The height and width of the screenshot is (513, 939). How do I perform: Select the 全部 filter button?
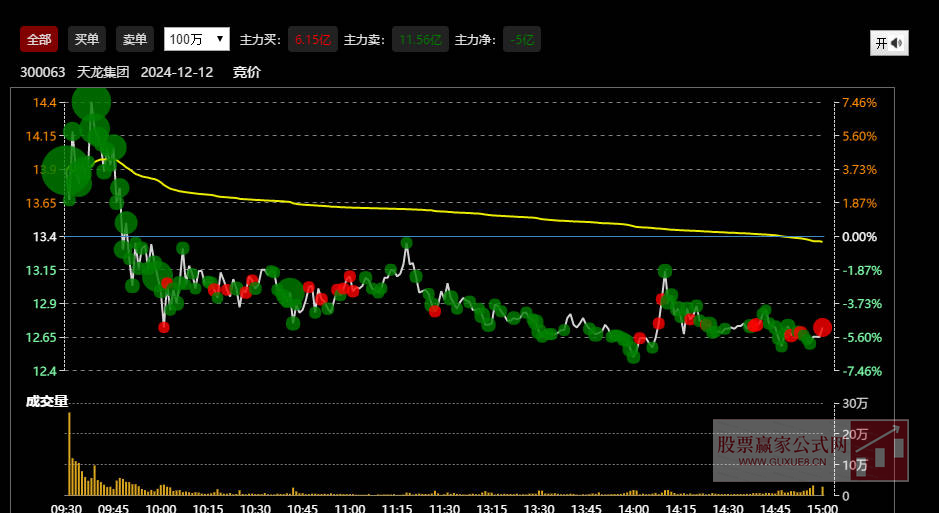(39, 39)
